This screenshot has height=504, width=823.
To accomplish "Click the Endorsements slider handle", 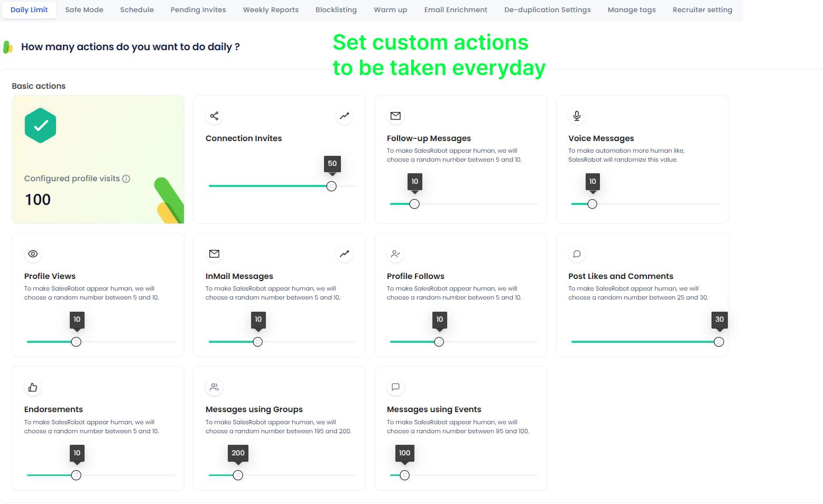I will (x=77, y=475).
